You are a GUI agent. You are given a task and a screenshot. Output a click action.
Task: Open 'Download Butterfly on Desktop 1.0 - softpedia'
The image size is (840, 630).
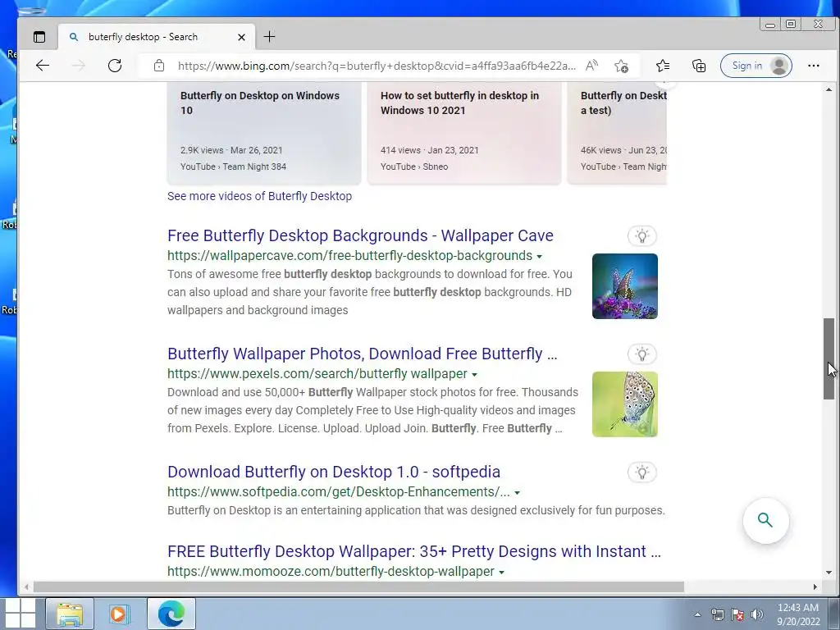(334, 472)
